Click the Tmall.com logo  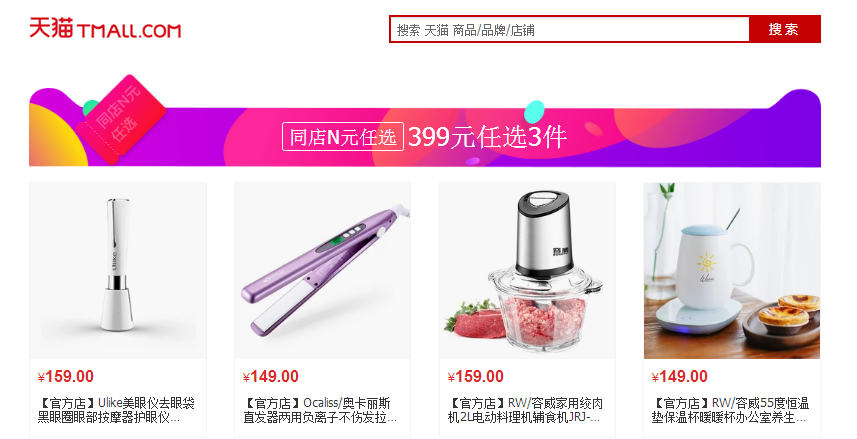pos(105,28)
